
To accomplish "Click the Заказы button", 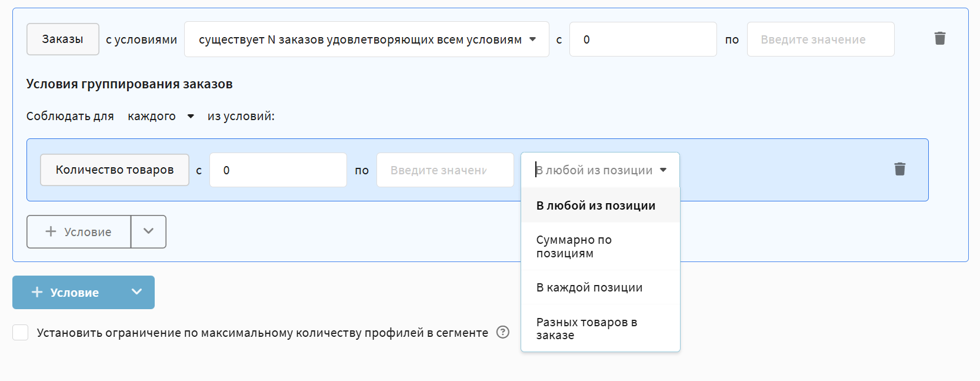I will (62, 39).
